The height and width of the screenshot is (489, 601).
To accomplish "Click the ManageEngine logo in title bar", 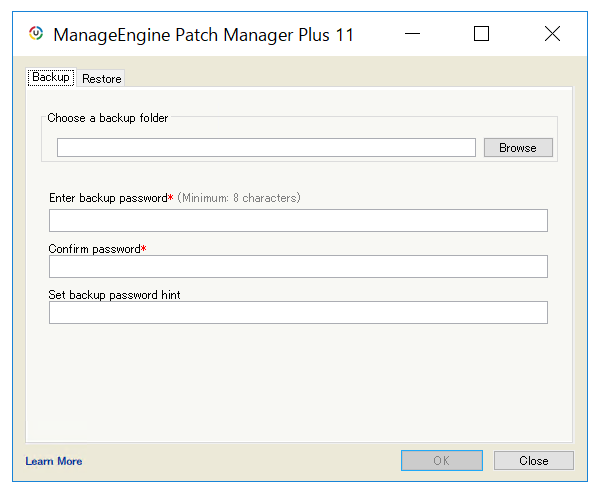I will (35, 34).
